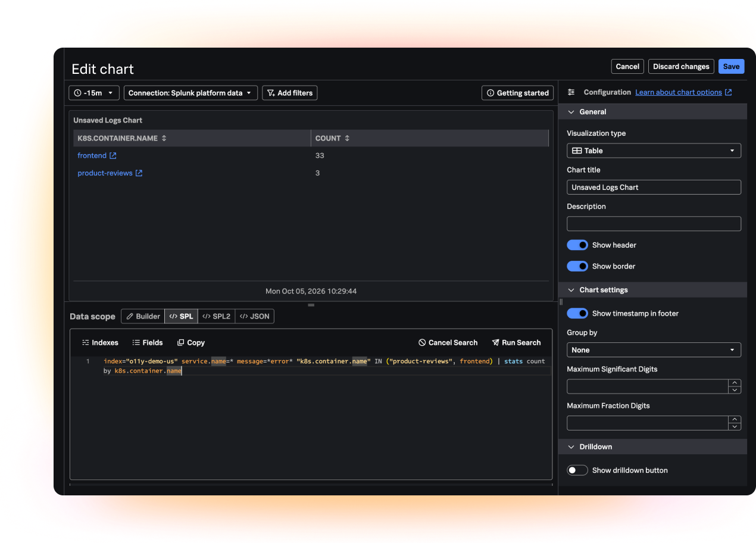Click the horizontal panel resize handle
Screen dimensions: 756x543
click(311, 305)
